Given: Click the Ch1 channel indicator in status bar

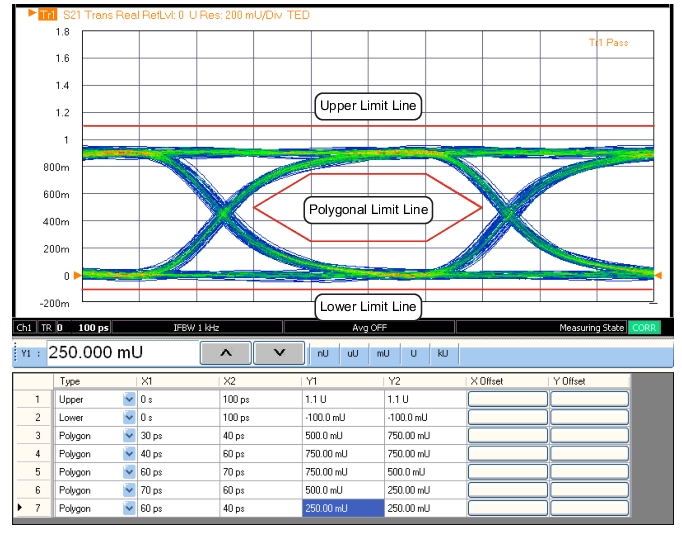Looking at the screenshot, I should coord(24,328).
